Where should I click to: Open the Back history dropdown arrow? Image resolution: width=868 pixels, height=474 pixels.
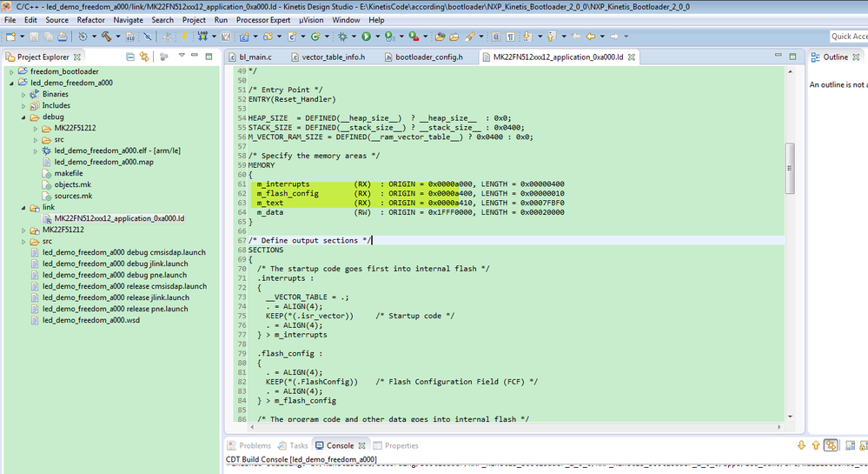(x=602, y=37)
